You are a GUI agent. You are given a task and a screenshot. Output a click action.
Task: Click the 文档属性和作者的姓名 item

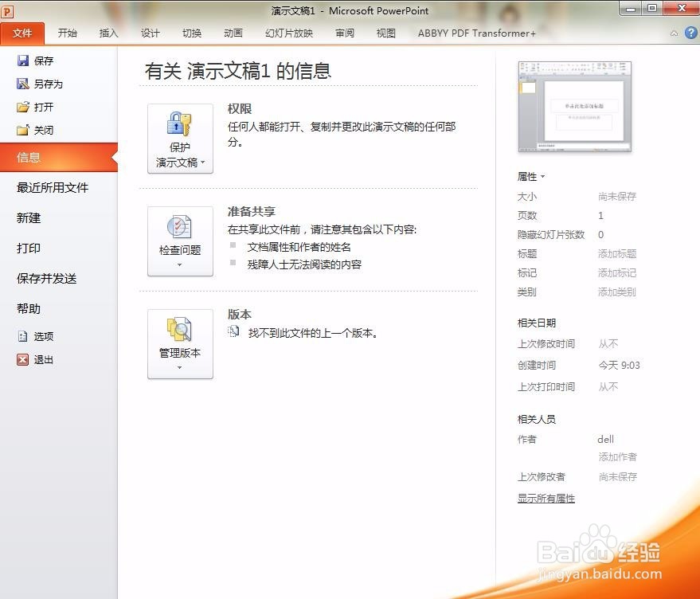pyautogui.click(x=299, y=247)
